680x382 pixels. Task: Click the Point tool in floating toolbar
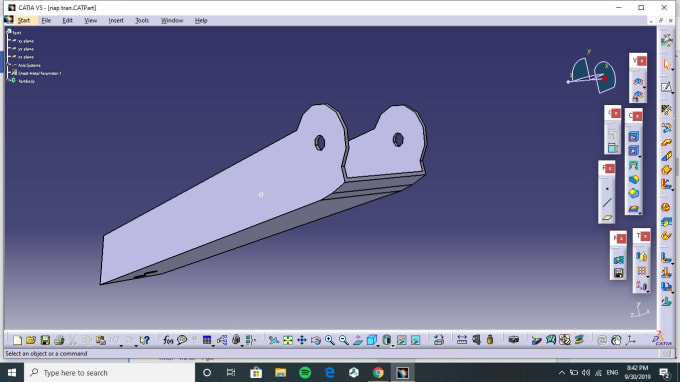pos(607,189)
